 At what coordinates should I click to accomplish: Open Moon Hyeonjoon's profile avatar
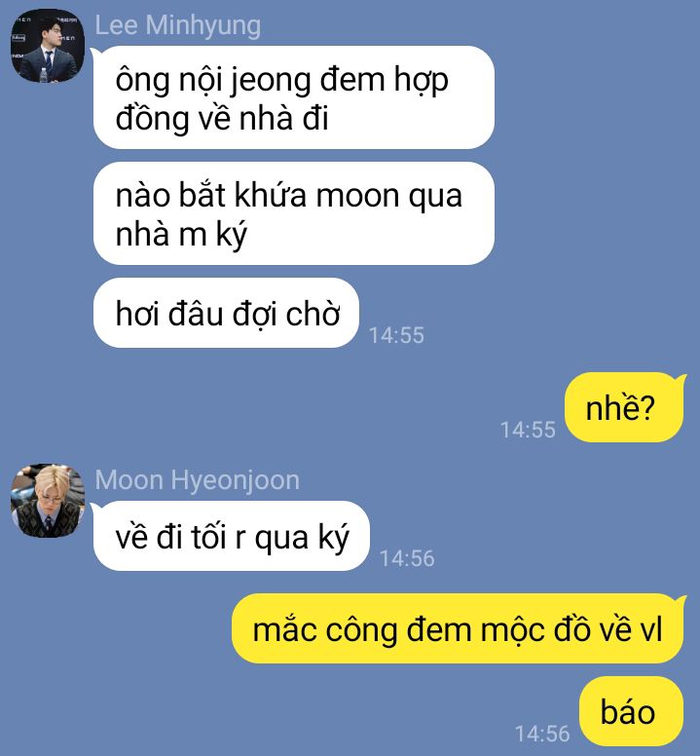[48, 501]
